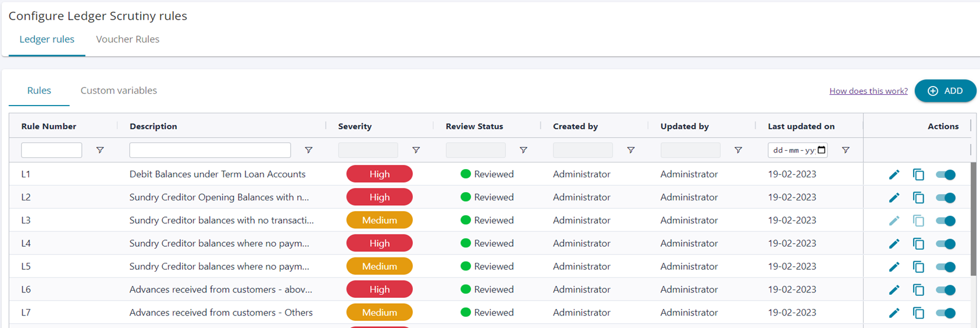Open the Severity filter dropdown
Image resolution: width=980 pixels, height=328 pixels.
tap(368, 150)
